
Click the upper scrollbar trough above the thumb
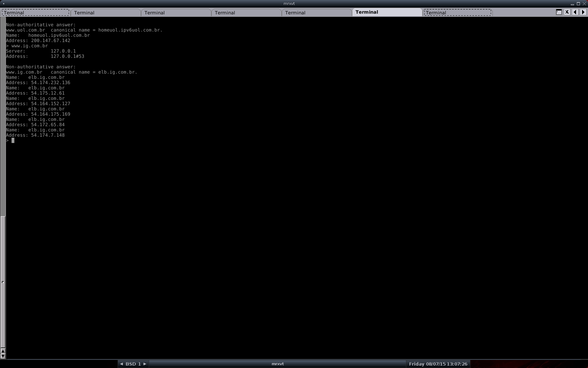[x=3, y=116]
